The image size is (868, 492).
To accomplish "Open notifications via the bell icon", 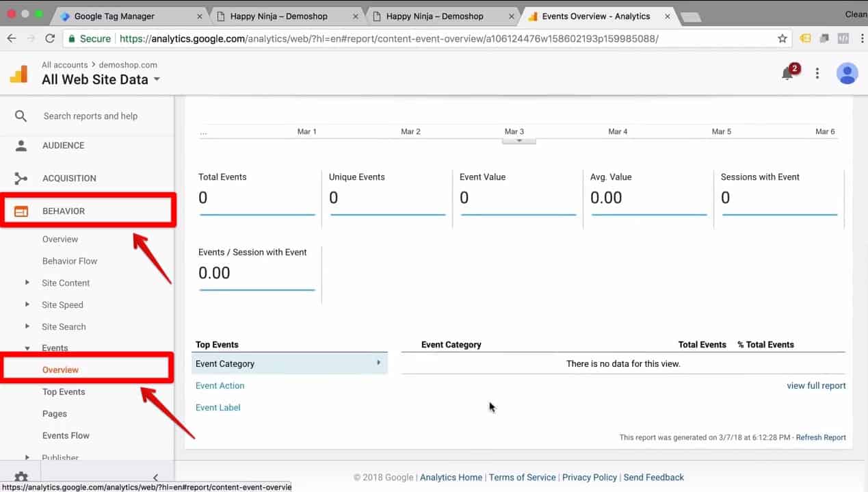I will pyautogui.click(x=788, y=73).
